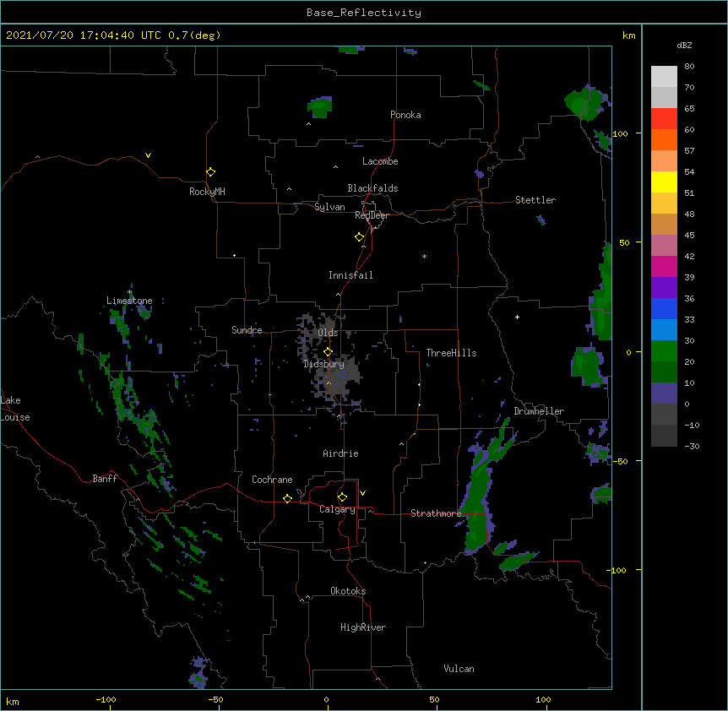Click the Stettler city label
Image resolution: width=728 pixels, height=711 pixels.
click(535, 200)
